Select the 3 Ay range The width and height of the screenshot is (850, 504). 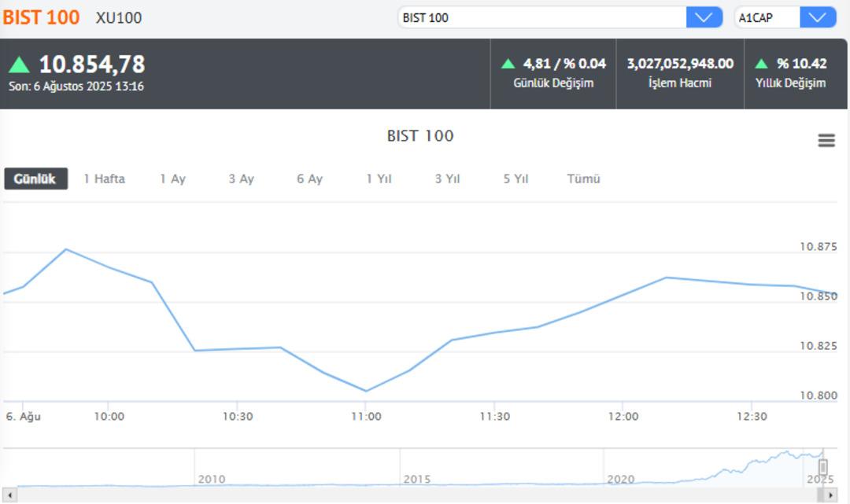coord(242,178)
